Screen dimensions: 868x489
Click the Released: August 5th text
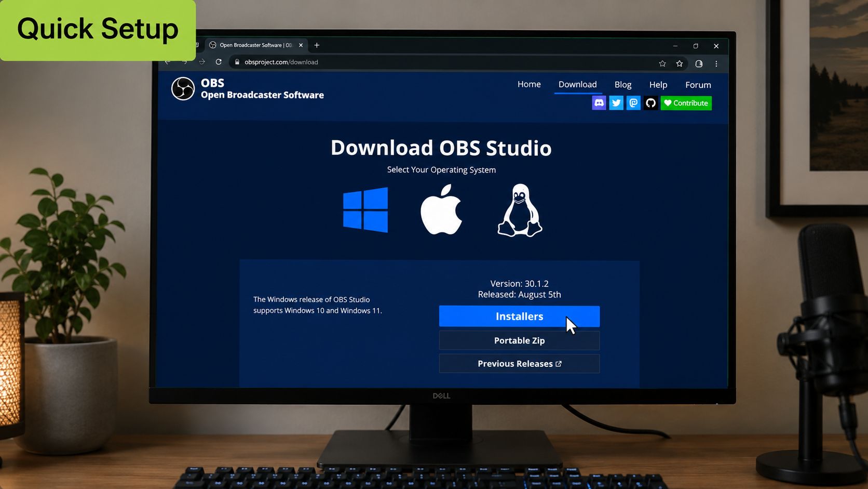click(x=520, y=295)
